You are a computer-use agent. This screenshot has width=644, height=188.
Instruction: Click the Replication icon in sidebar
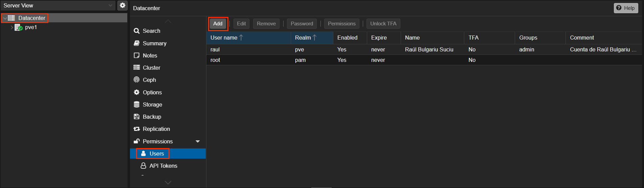(137, 129)
